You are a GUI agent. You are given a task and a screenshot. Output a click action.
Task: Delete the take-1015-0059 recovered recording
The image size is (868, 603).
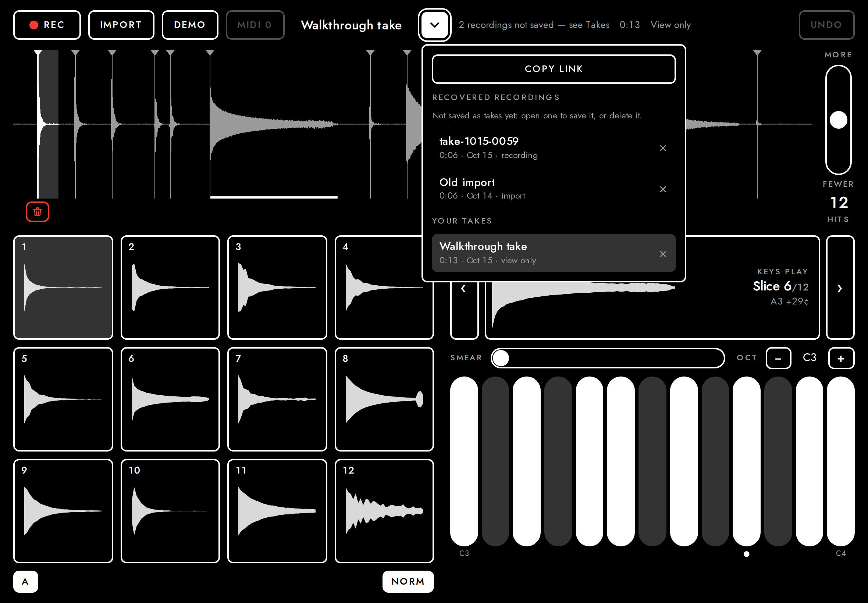pyautogui.click(x=662, y=148)
